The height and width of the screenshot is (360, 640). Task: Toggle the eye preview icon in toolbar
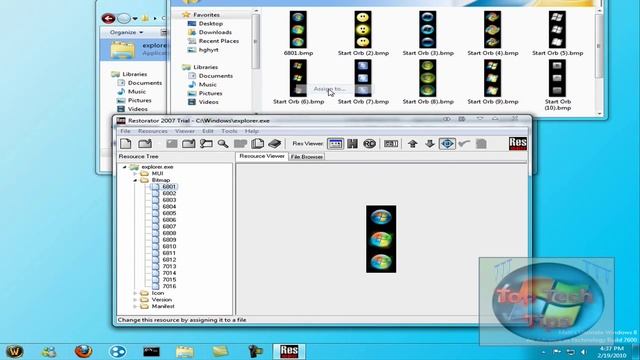[447, 144]
